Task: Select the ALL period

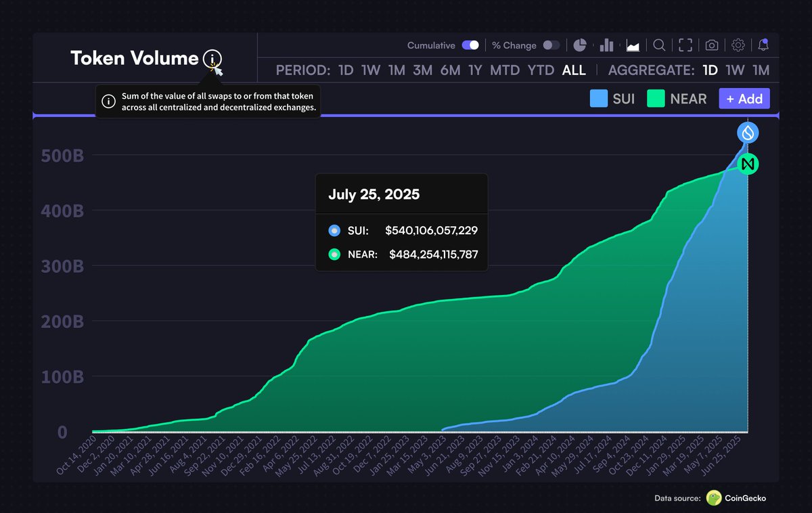Action: [x=574, y=70]
